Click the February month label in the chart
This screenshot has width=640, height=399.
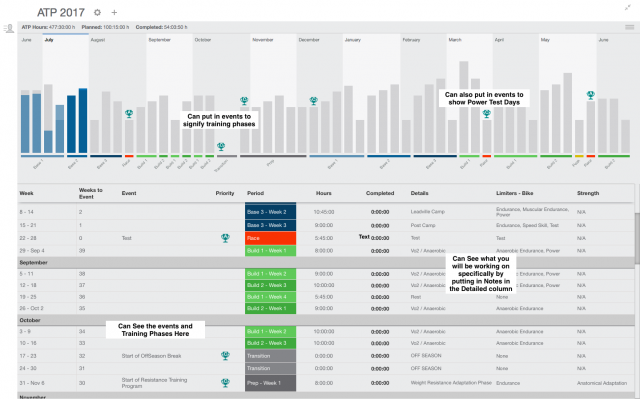click(x=411, y=40)
